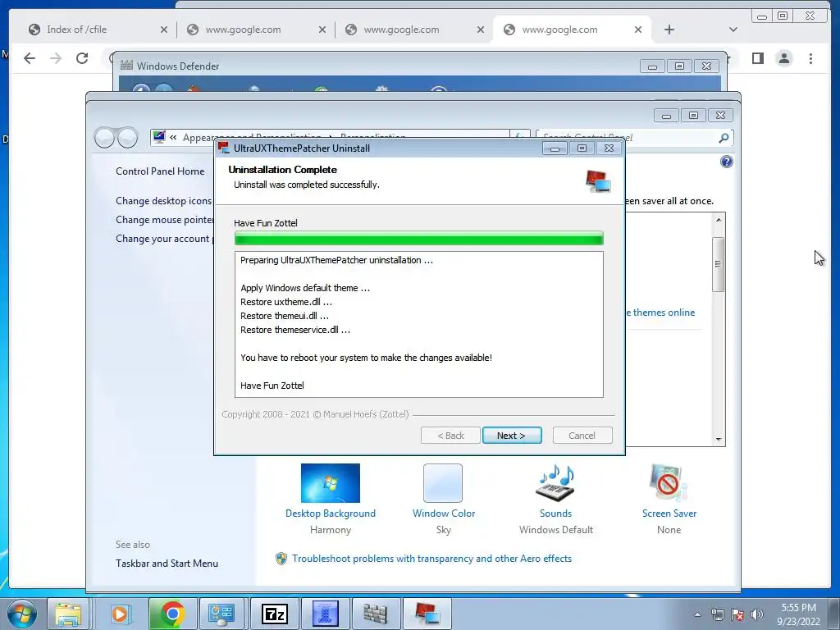Select 'Apply Windows default theme ...' log line
Screen dimensions: 840x630
pyautogui.click(x=305, y=288)
